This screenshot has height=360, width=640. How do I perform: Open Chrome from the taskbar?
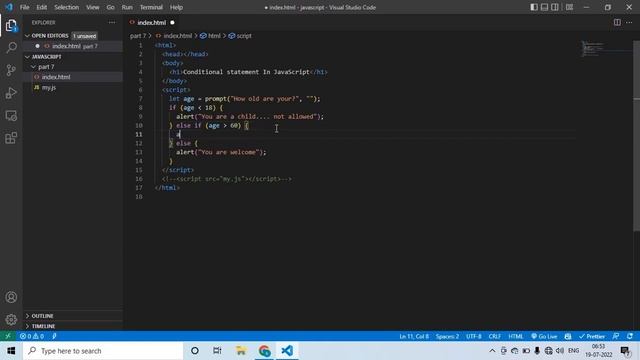264,351
